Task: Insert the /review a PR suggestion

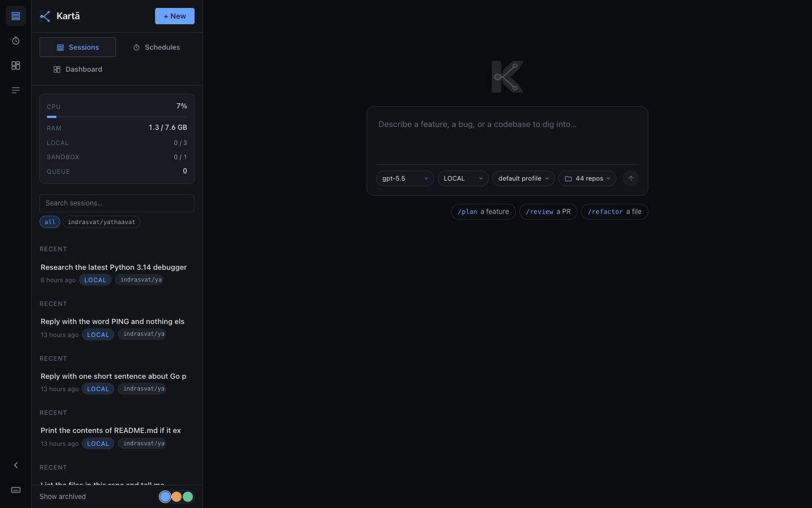Action: [x=548, y=212]
